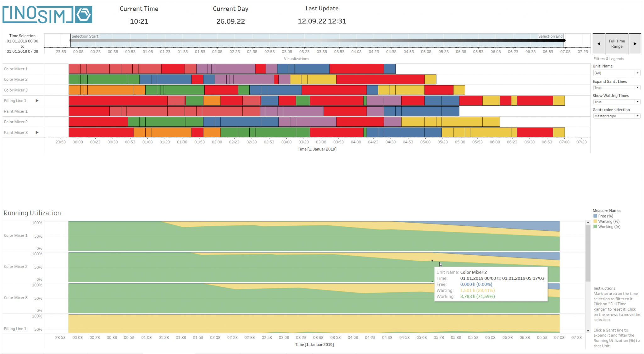Open the Show Waiting Times dropdown
The height and width of the screenshot is (354, 644).
(616, 102)
